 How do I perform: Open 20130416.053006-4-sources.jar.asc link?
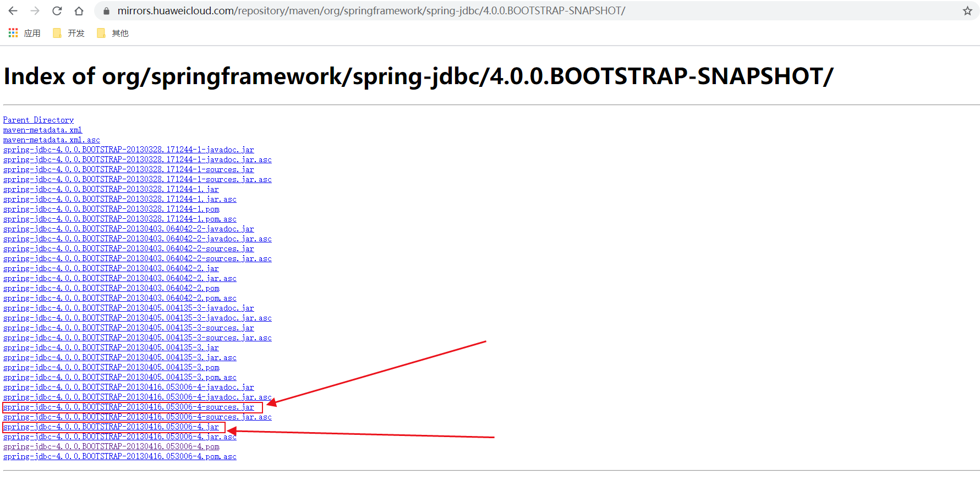point(138,417)
